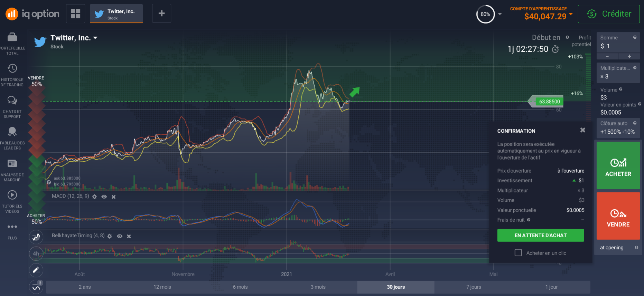The height and width of the screenshot is (296, 644).
Task: Click the ask/bid info question icon
Action: point(49,182)
